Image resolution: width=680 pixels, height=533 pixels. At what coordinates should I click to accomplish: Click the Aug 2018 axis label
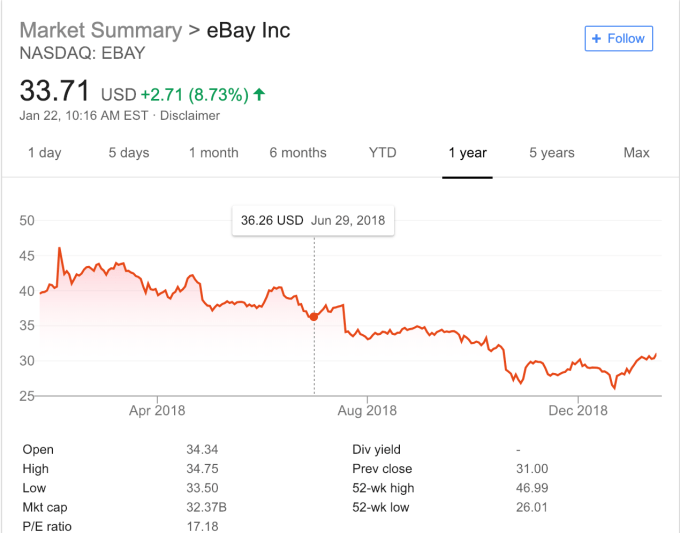click(x=367, y=410)
